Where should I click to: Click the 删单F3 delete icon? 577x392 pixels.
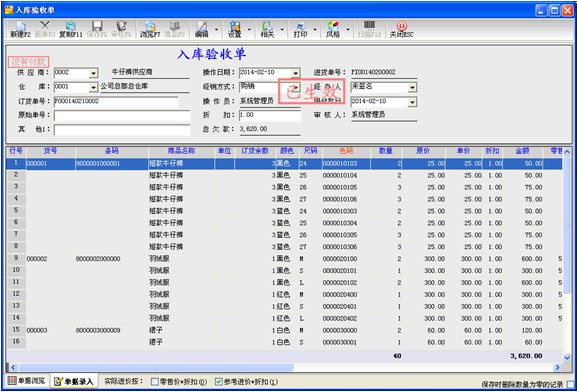coord(45,29)
